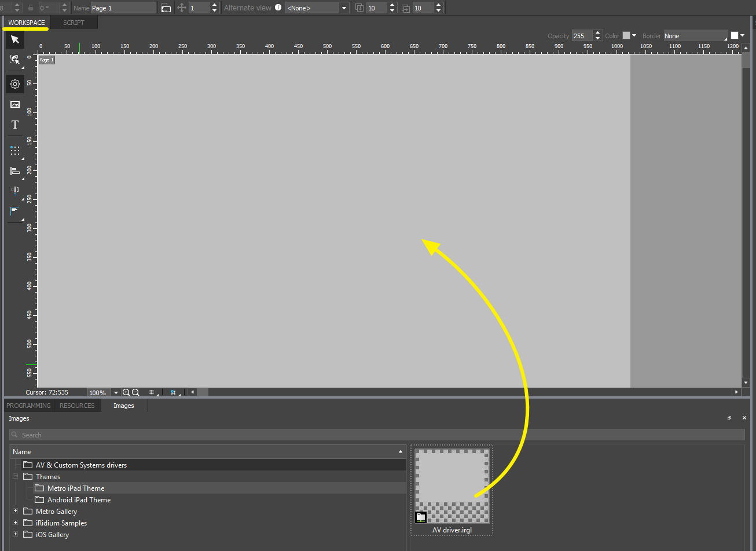The height and width of the screenshot is (551, 756).
Task: Click the gear settings tool in sidebar
Action: pos(15,84)
